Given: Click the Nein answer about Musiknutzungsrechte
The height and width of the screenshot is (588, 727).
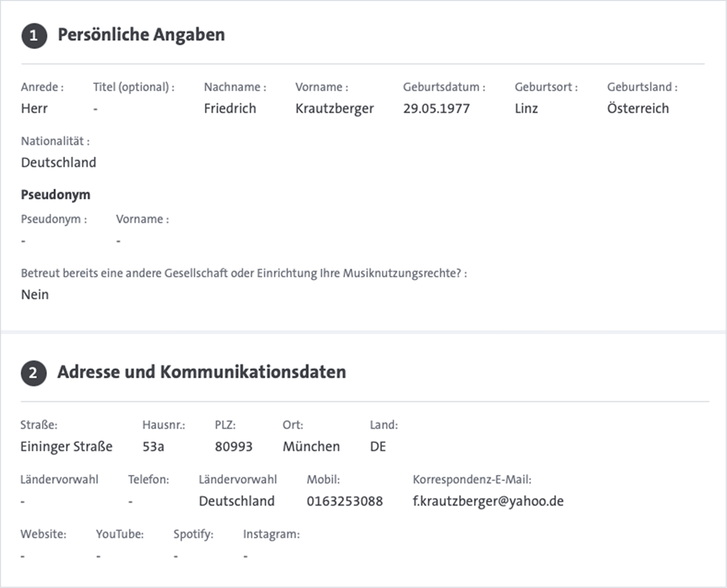Looking at the screenshot, I should pyautogui.click(x=34, y=294).
